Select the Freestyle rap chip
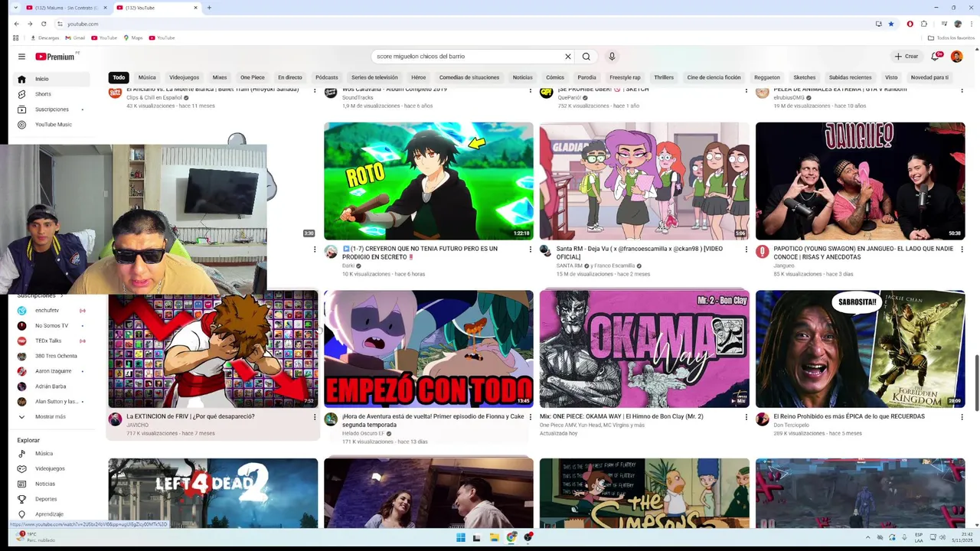 coord(625,77)
